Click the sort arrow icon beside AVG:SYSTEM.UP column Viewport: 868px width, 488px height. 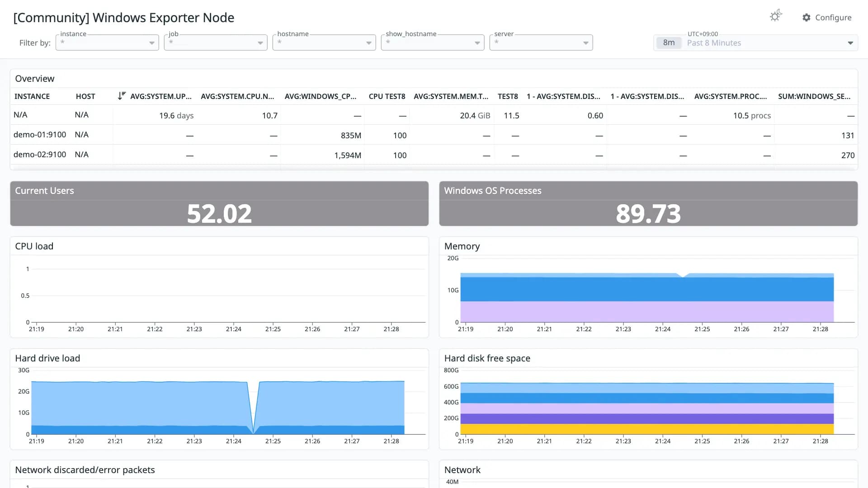click(122, 96)
